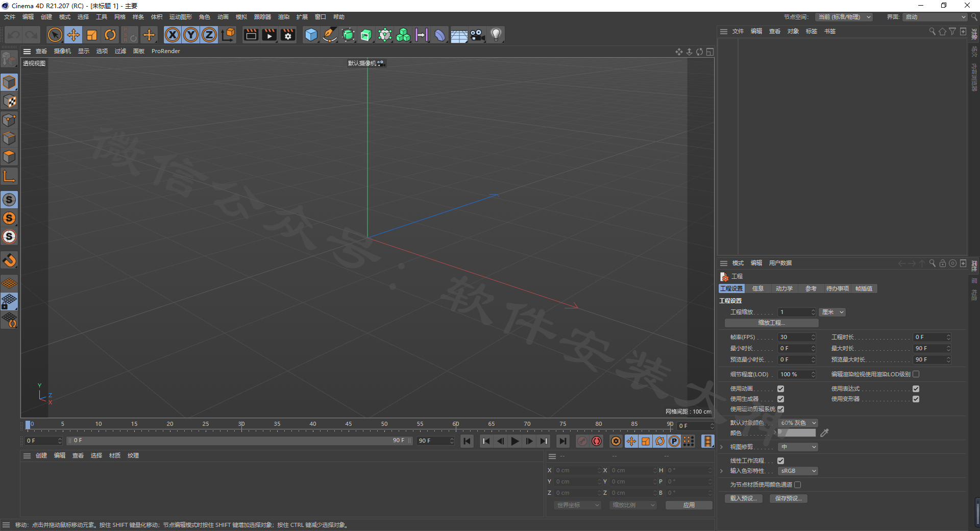Enable 为节点材质使用颜色通道 checkbox

click(797, 485)
